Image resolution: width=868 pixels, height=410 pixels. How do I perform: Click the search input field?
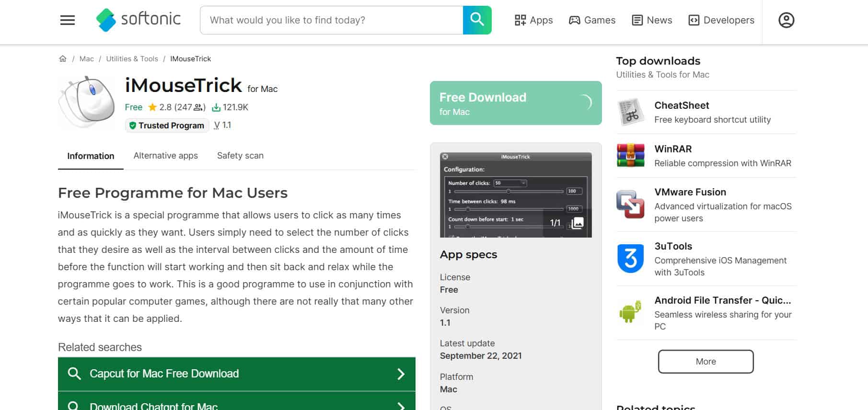(x=331, y=20)
